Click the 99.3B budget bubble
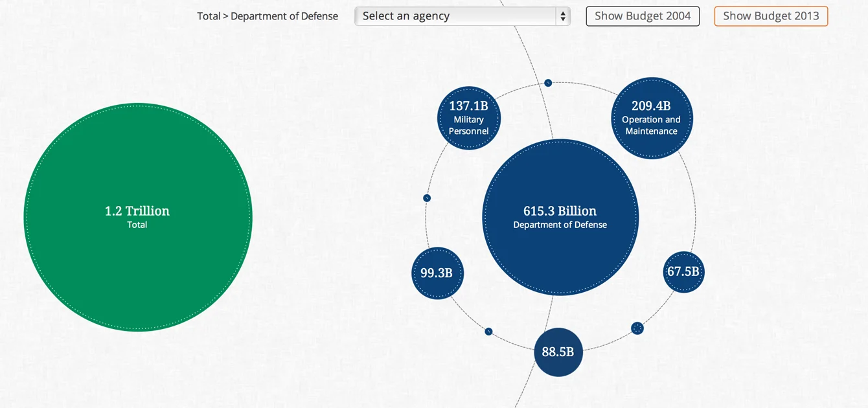Viewport: 868px width, 408px height. click(x=437, y=273)
